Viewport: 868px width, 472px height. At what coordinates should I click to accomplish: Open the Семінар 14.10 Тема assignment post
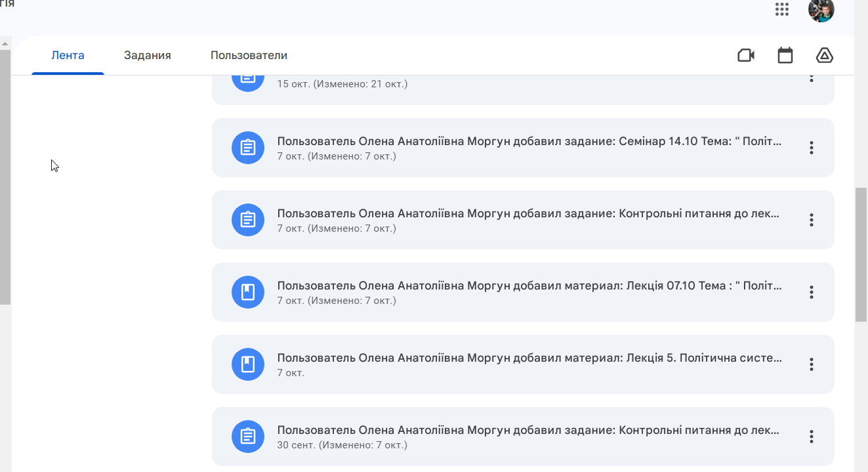[x=523, y=148]
